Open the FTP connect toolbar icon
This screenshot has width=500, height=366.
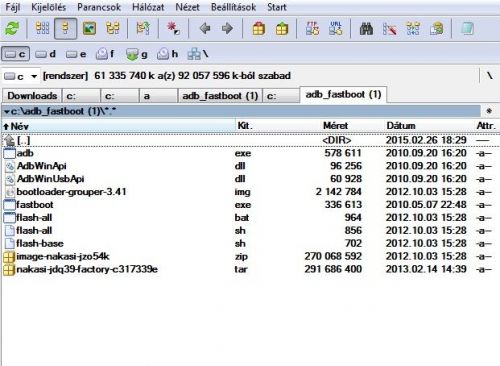[312, 28]
